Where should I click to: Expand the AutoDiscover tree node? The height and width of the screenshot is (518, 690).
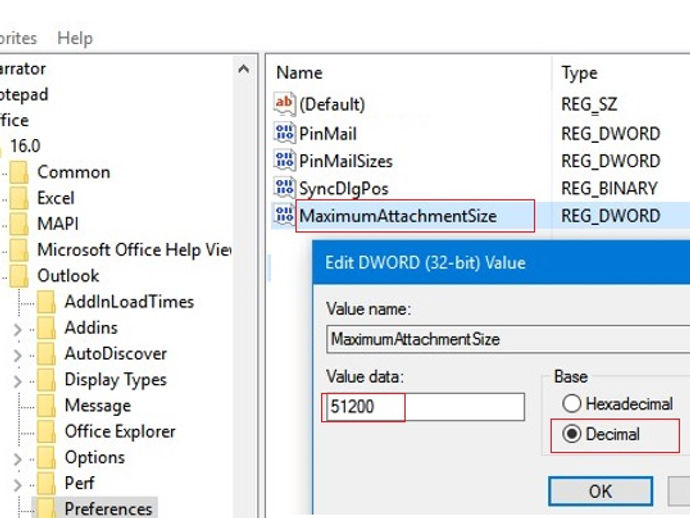18,355
